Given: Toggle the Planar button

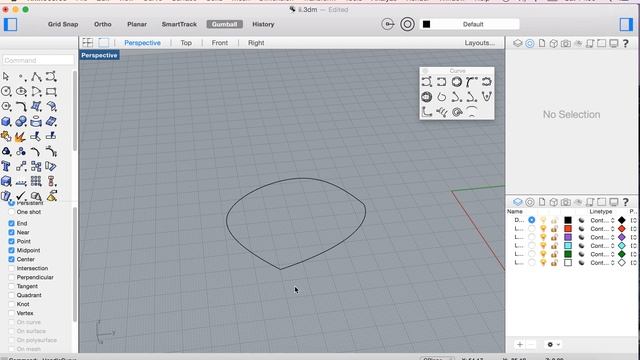Looking at the screenshot, I should (x=137, y=24).
